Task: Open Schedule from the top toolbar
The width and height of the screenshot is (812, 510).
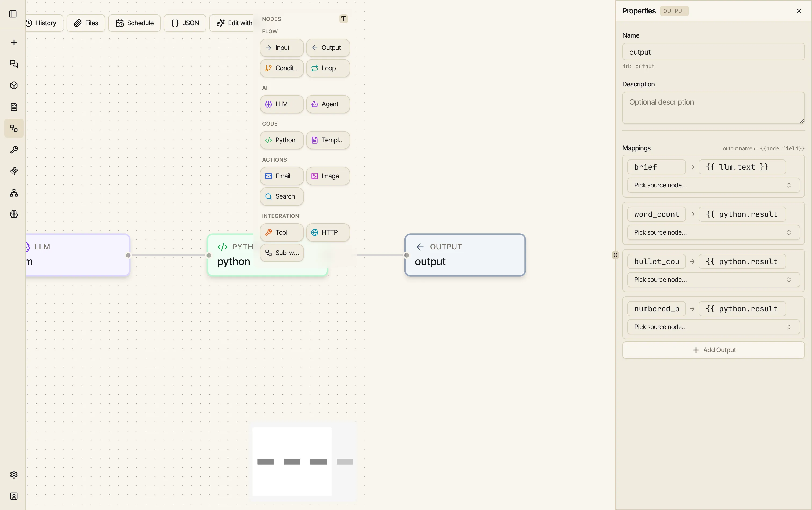Action: pos(134,23)
